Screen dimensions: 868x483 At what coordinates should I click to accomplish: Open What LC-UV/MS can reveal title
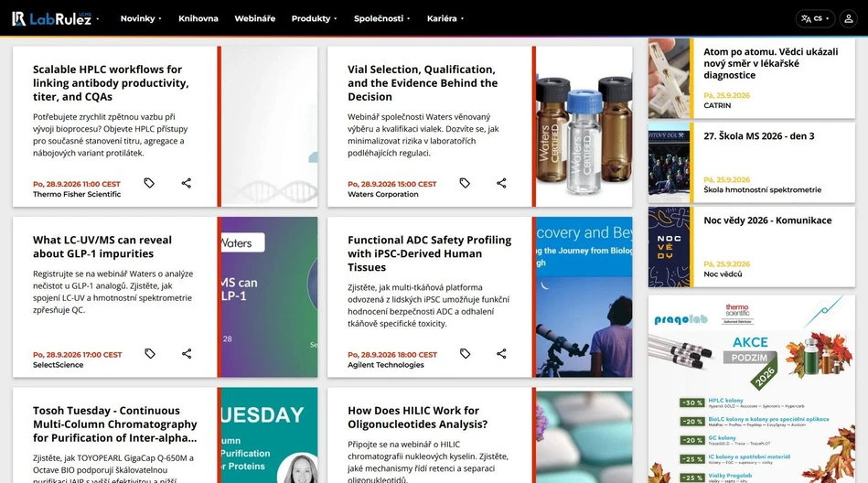click(x=102, y=246)
